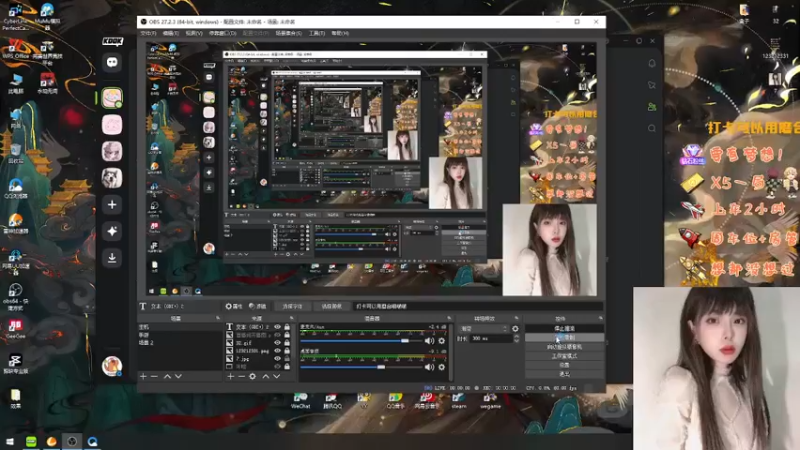
Task: Open Kook direct messages chat icon
Action: tap(112, 62)
